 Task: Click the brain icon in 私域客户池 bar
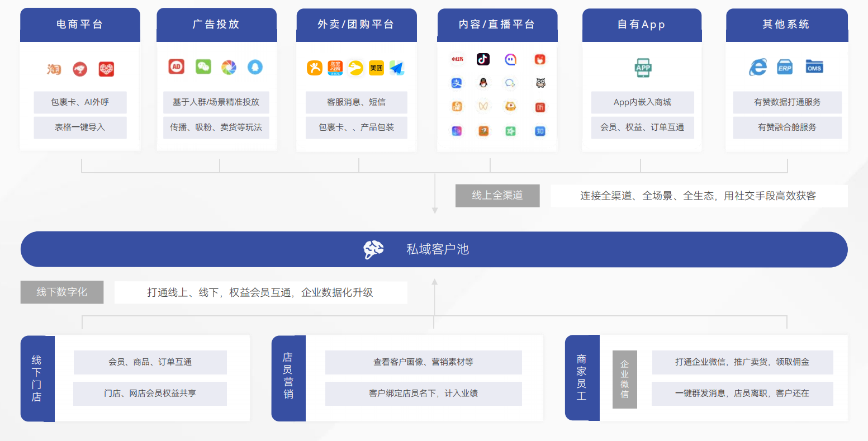(x=373, y=249)
